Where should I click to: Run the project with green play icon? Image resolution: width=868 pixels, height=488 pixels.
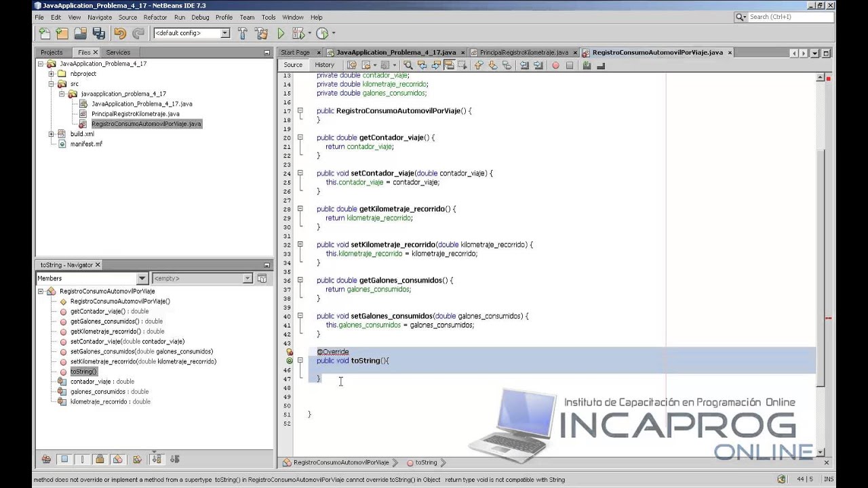(x=281, y=33)
